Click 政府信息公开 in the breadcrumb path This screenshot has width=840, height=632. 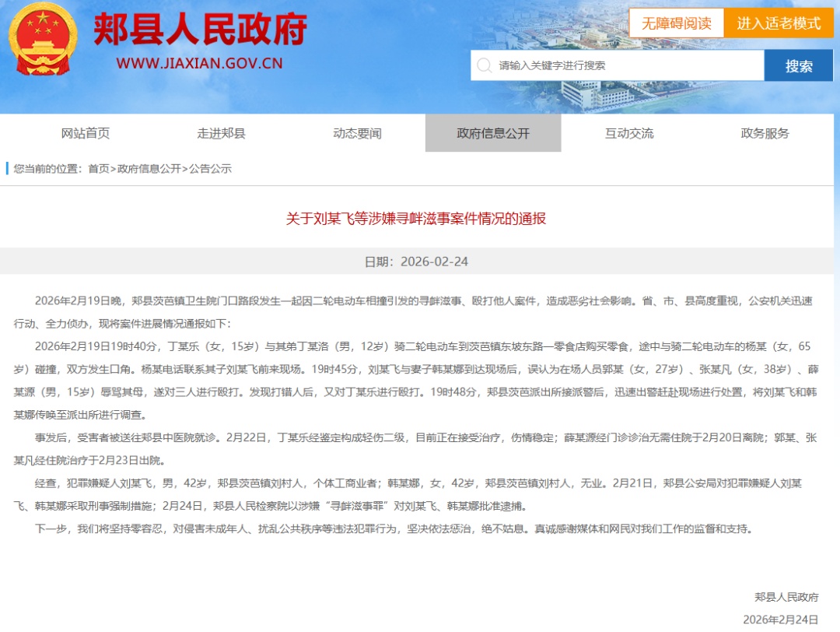tap(149, 169)
